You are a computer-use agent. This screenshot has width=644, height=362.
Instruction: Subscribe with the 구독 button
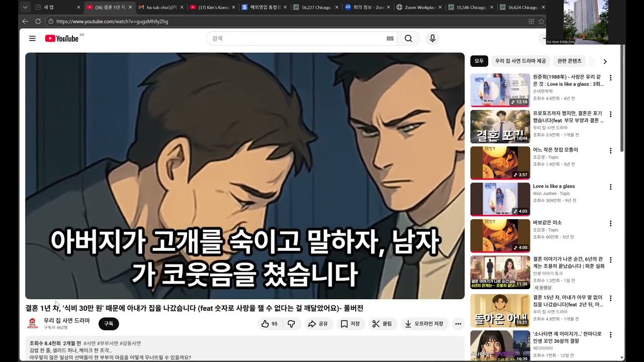pyautogui.click(x=109, y=324)
